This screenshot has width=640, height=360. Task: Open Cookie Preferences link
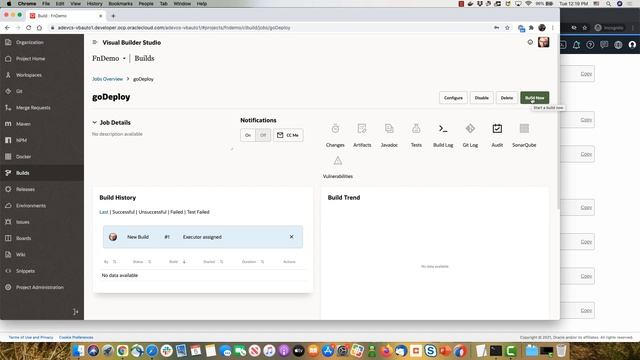(76, 337)
